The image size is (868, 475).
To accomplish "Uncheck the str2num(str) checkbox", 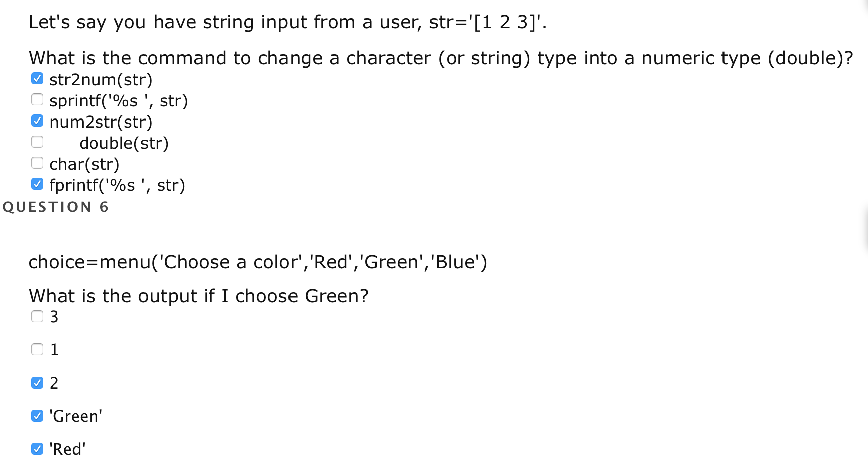I will [37, 79].
